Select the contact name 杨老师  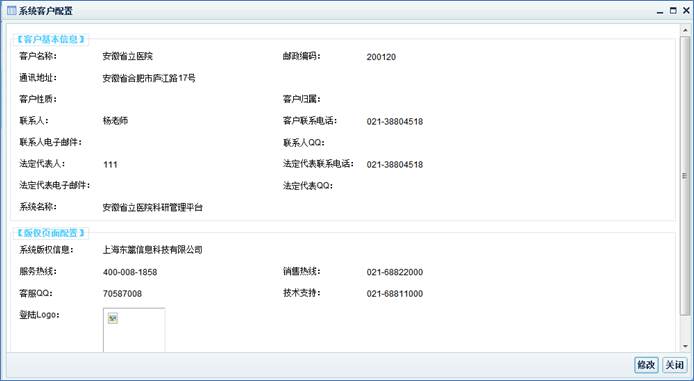(115, 121)
